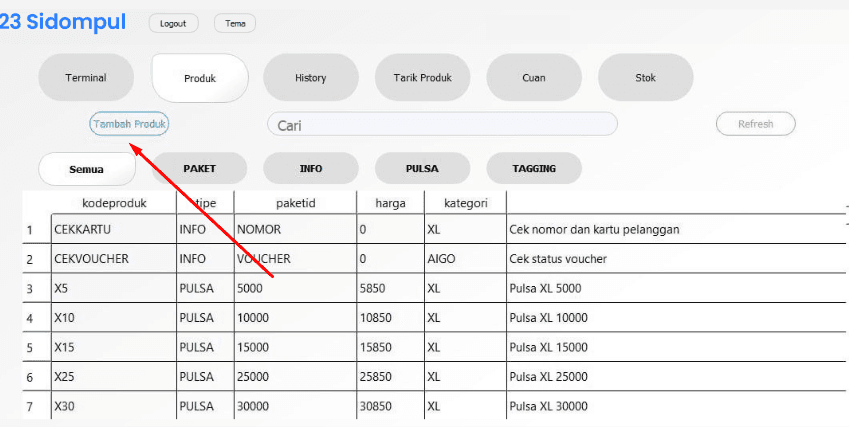Filter products by PULSA
Screen dimensions: 849x427
422,168
